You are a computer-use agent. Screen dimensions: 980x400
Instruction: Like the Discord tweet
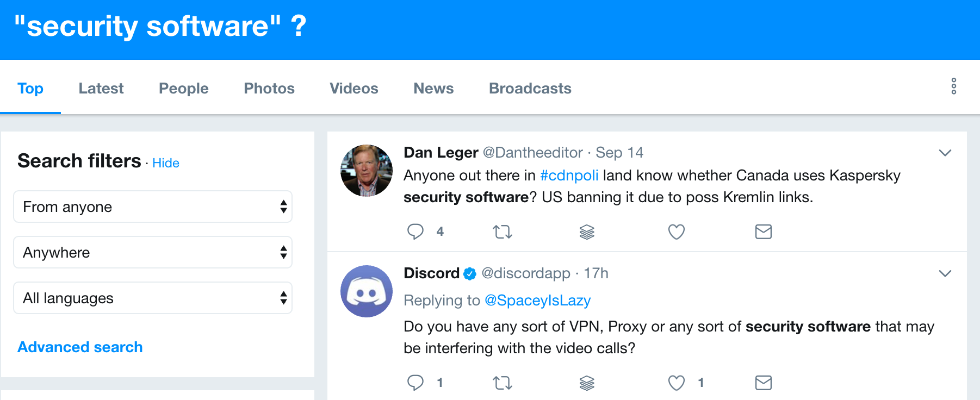(676, 383)
